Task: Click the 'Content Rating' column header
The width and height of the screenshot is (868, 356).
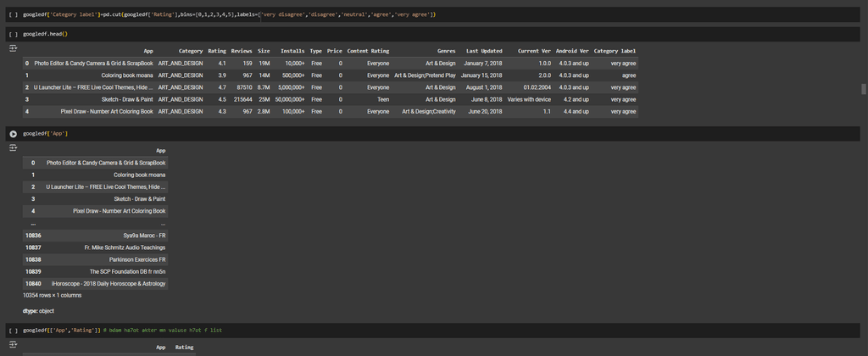Action: (368, 51)
